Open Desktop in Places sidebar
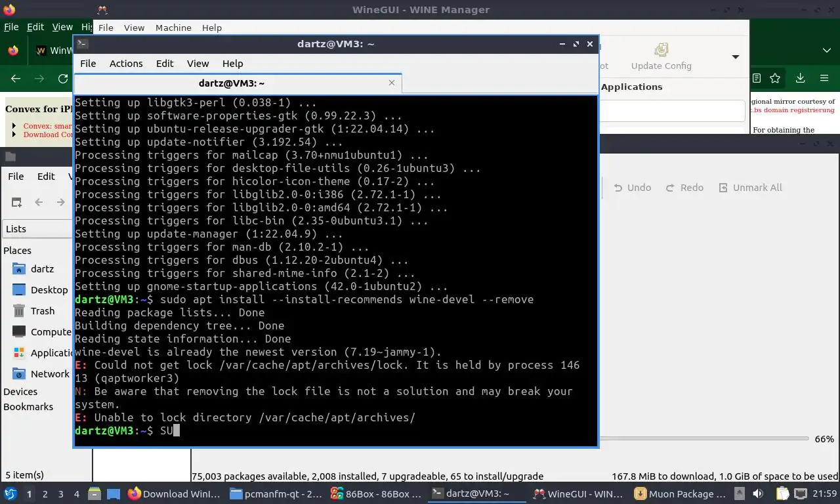Image resolution: width=840 pixels, height=504 pixels. [41, 290]
